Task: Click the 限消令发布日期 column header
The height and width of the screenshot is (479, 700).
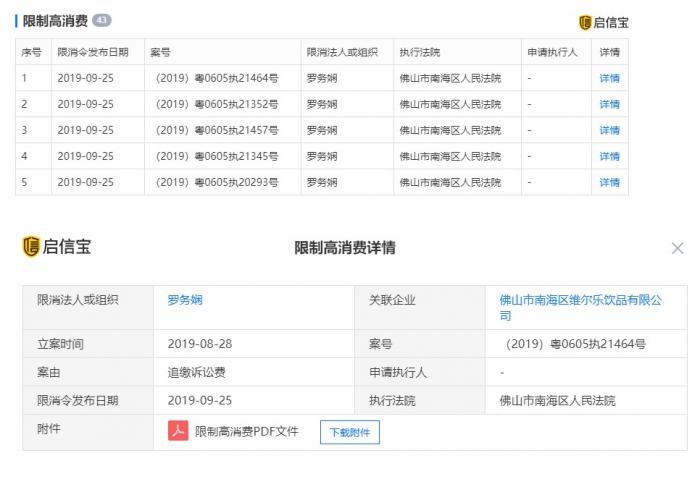Action: [93, 52]
